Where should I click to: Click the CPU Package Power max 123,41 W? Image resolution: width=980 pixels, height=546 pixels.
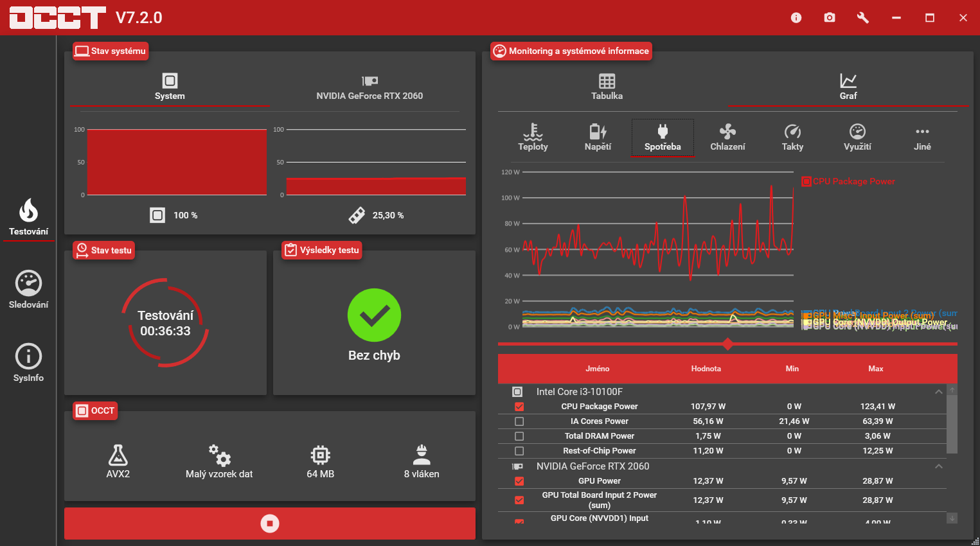click(878, 407)
